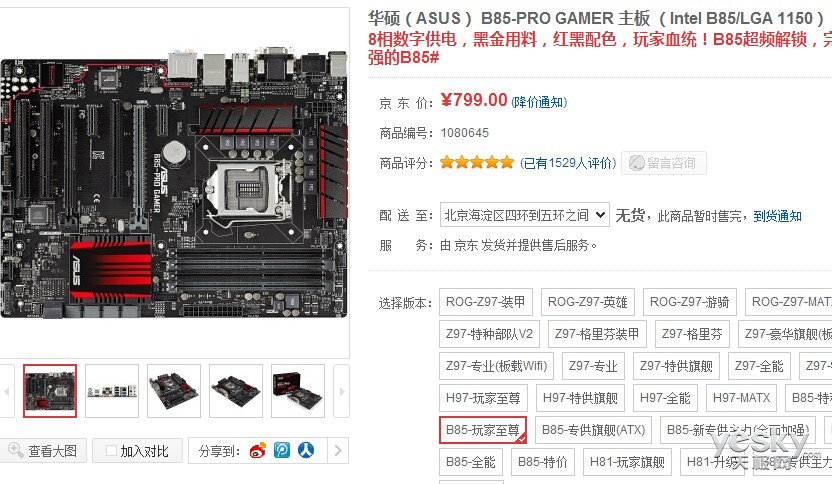832x484 pixels.
Task: Select the boxed motherboard thumbnail
Action: pyautogui.click(x=297, y=391)
